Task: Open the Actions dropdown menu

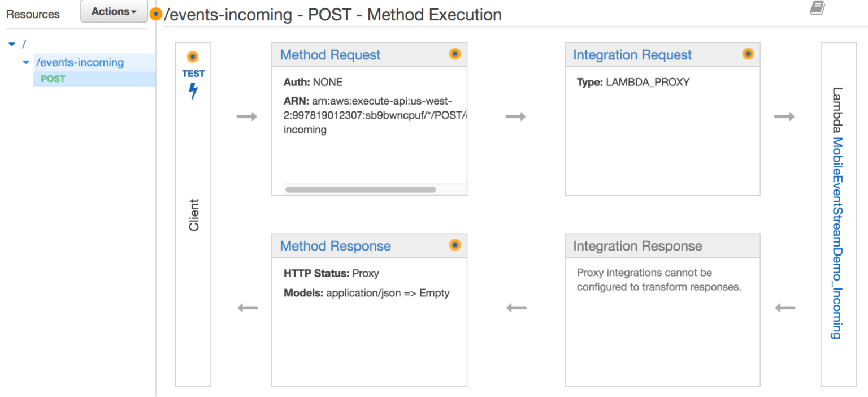Action: (114, 12)
